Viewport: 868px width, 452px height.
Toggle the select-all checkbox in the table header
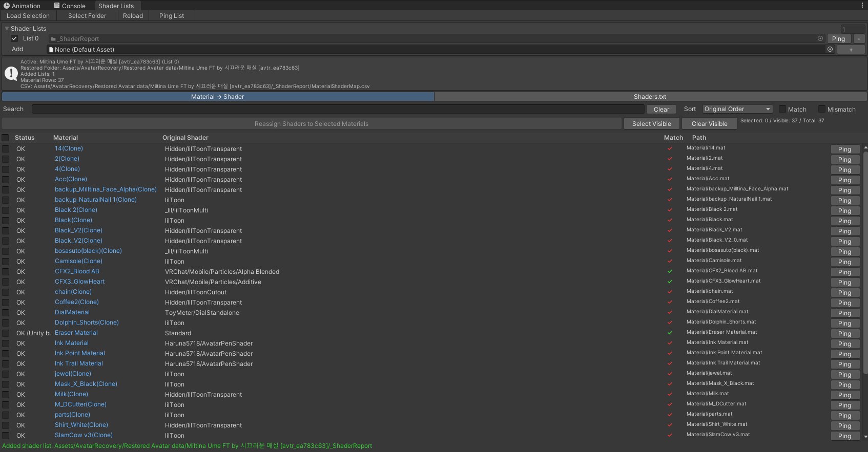click(6, 138)
